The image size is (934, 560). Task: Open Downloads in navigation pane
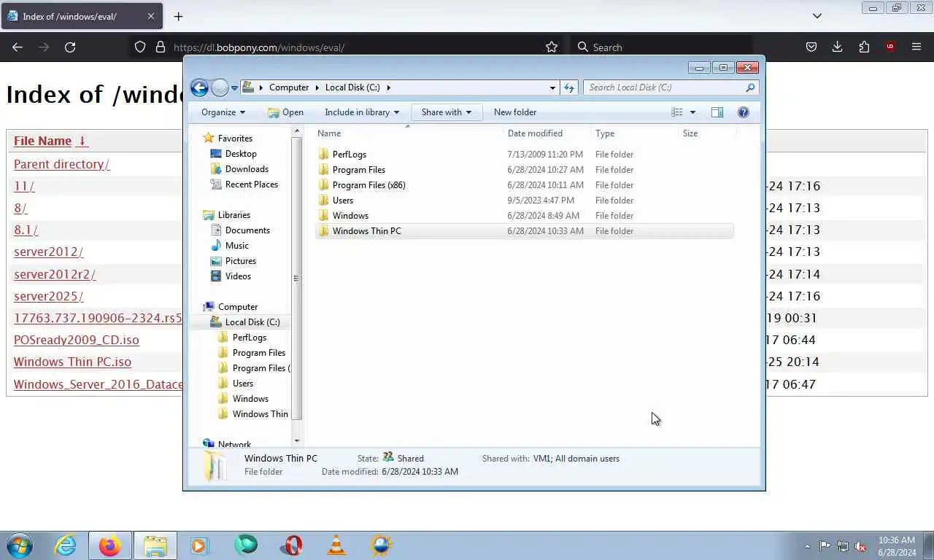tap(247, 169)
